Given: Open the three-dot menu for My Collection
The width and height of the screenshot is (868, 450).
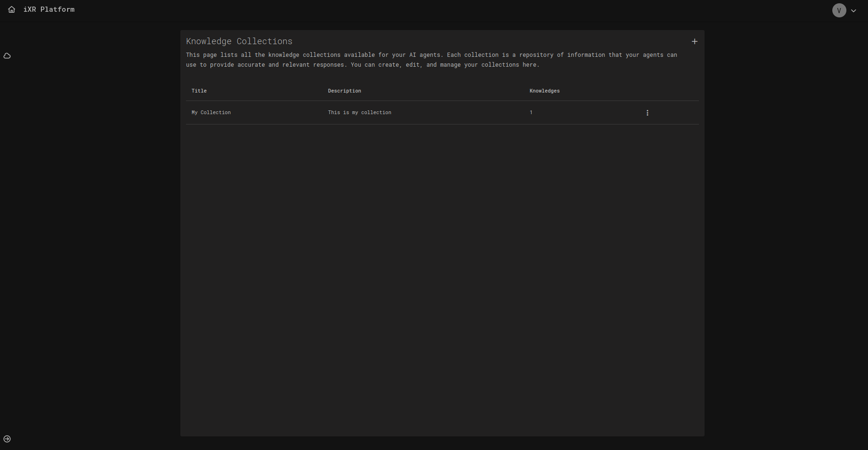Looking at the screenshot, I should 647,113.
